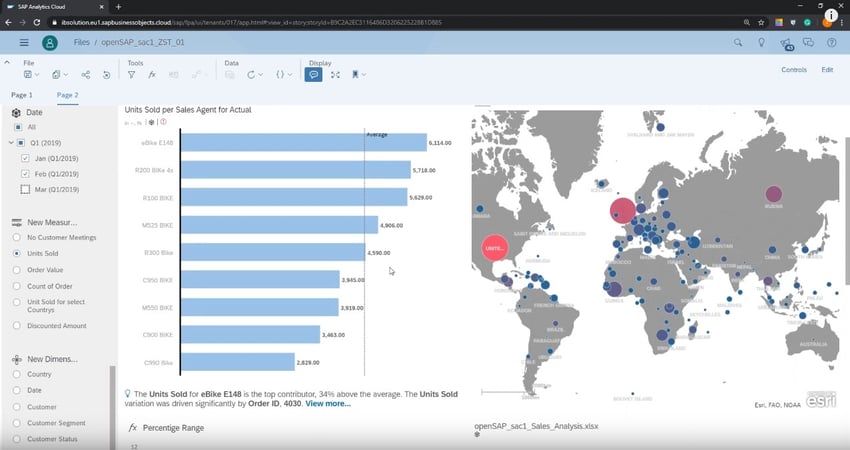
Task: Open the main hamburger menu
Action: click(x=24, y=42)
